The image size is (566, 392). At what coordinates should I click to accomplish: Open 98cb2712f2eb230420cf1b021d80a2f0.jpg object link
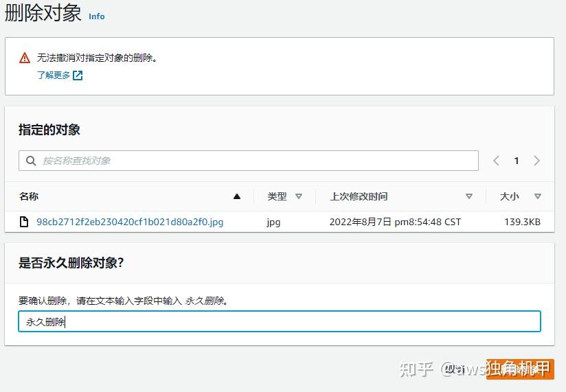[130, 222]
